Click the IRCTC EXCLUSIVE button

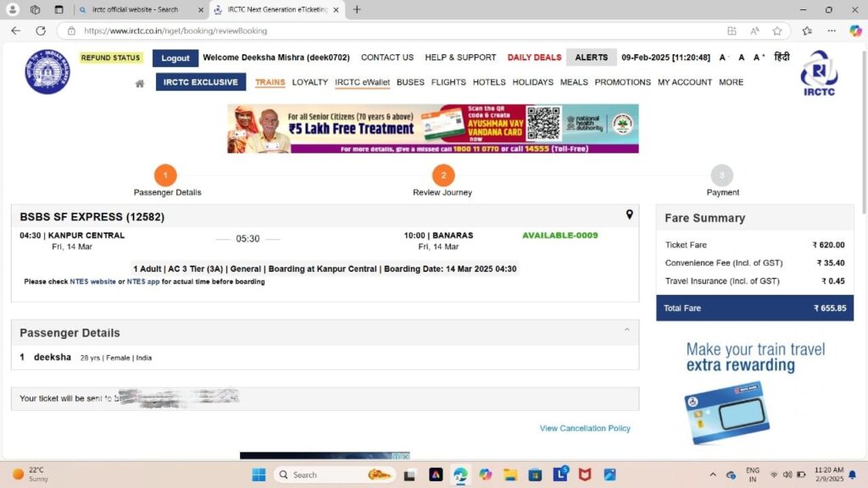(200, 82)
